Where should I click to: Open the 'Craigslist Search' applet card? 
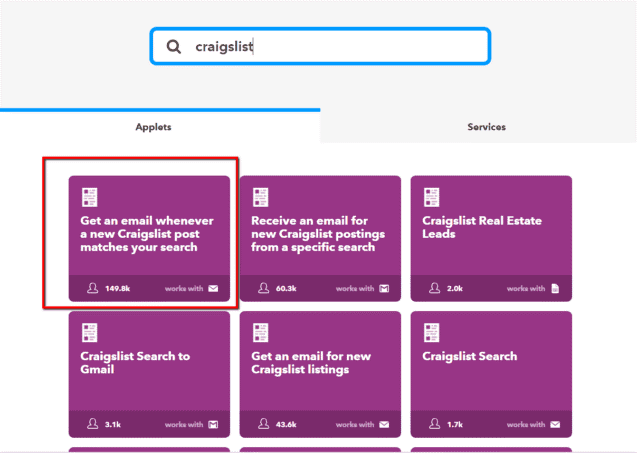(x=491, y=374)
